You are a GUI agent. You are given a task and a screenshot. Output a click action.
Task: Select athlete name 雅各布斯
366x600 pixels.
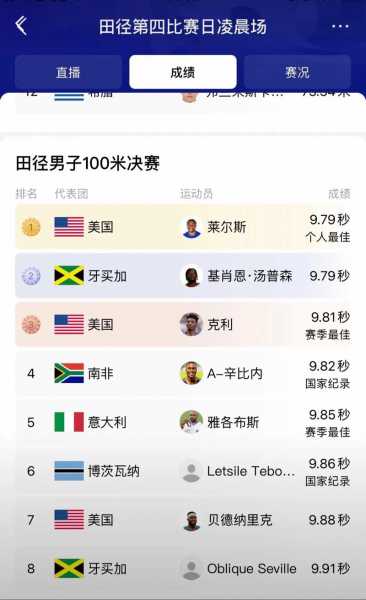pyautogui.click(x=233, y=422)
